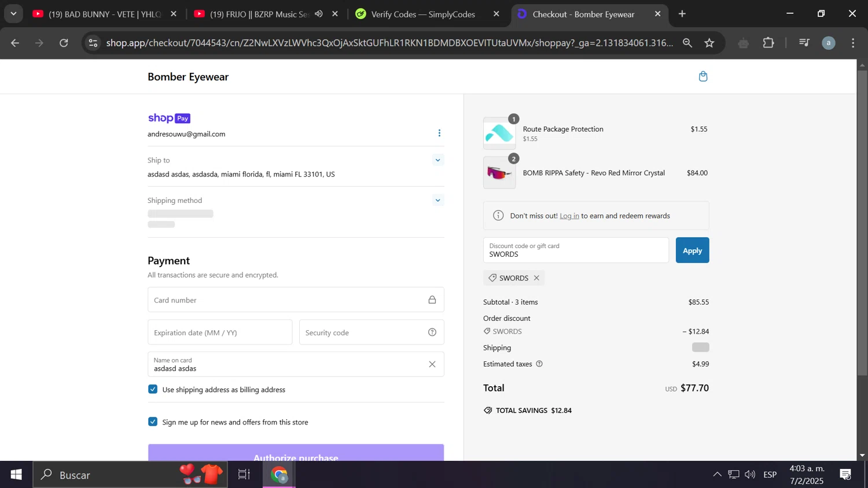The height and width of the screenshot is (488, 868).
Task: Go back to previous page
Action: coord(15,43)
